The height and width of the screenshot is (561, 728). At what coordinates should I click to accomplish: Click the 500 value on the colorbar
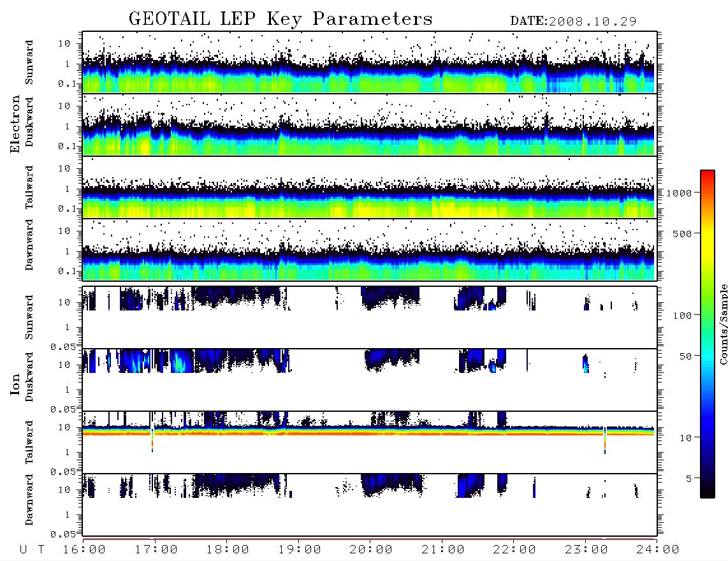point(683,234)
